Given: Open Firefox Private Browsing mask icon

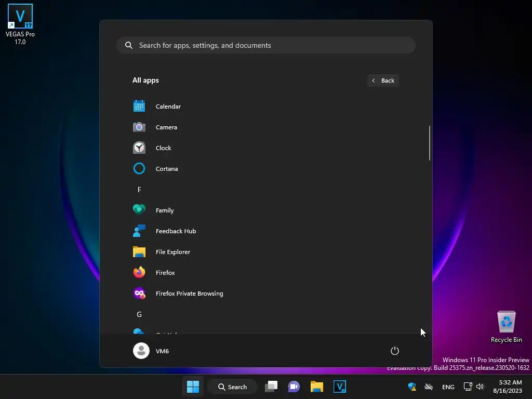Looking at the screenshot, I should (139, 294).
